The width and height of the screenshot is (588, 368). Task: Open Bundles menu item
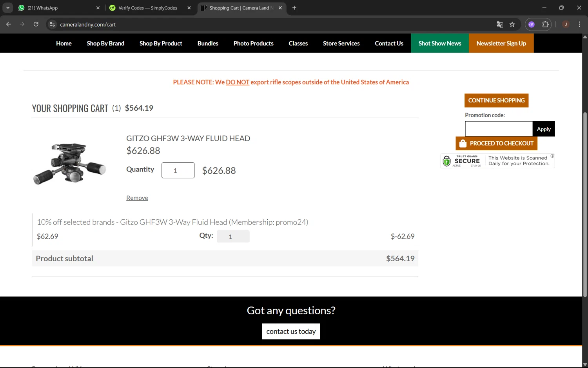208,43
